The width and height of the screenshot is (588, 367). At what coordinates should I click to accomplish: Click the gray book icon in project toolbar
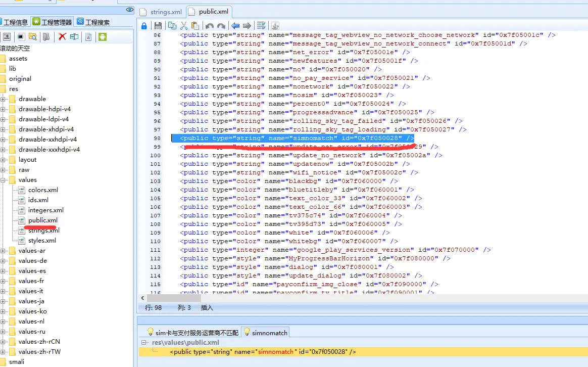point(46,36)
